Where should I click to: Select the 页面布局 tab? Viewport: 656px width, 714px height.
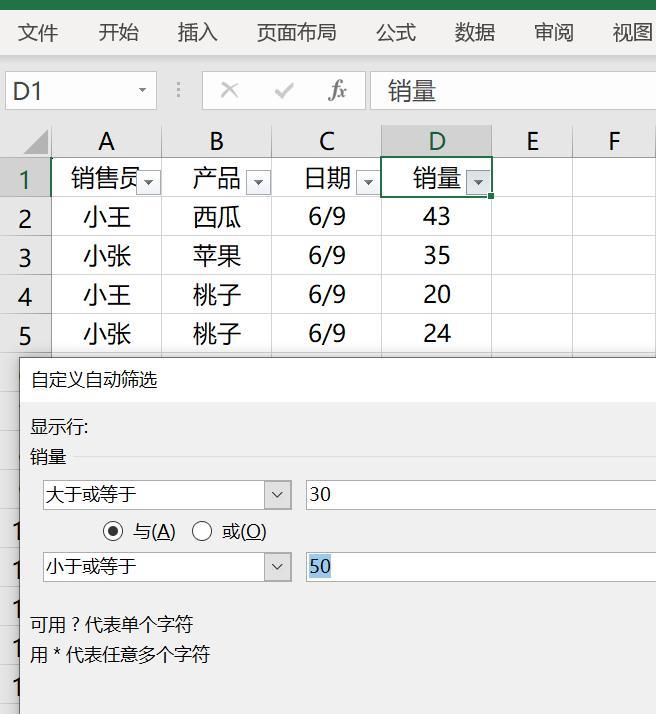point(296,33)
